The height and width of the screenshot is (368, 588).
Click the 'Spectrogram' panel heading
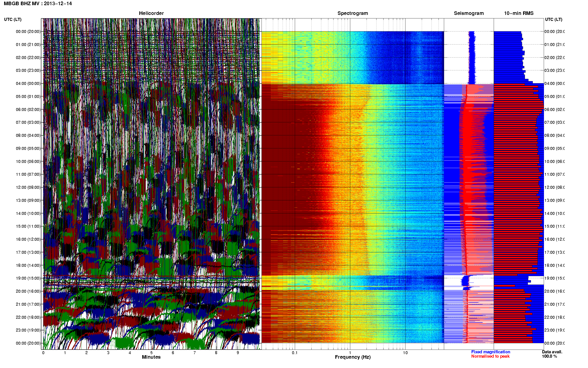(x=353, y=13)
